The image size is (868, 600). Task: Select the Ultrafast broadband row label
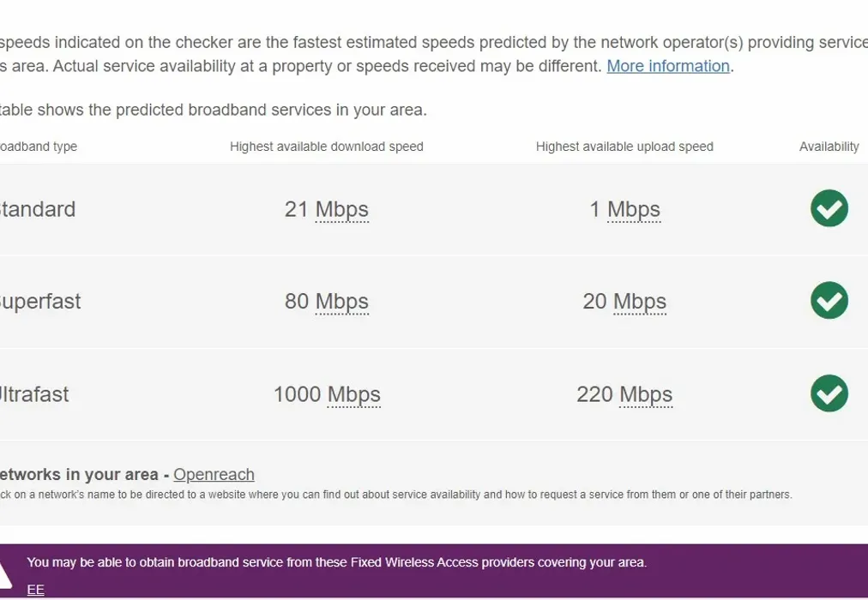[33, 394]
